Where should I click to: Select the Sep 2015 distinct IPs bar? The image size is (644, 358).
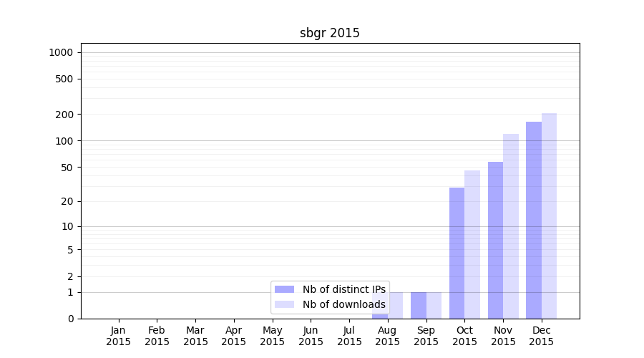[x=418, y=305]
